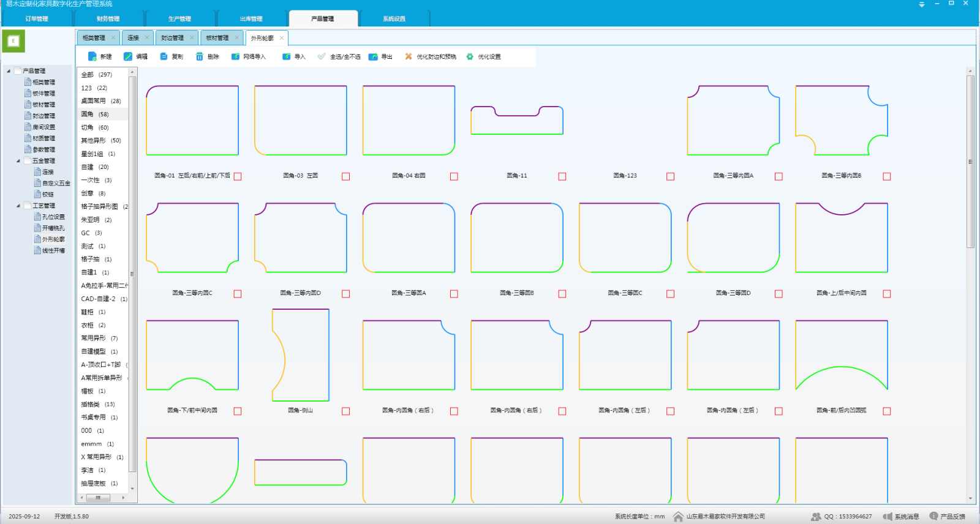Click the 网络导入 (network import) icon

(x=235, y=56)
